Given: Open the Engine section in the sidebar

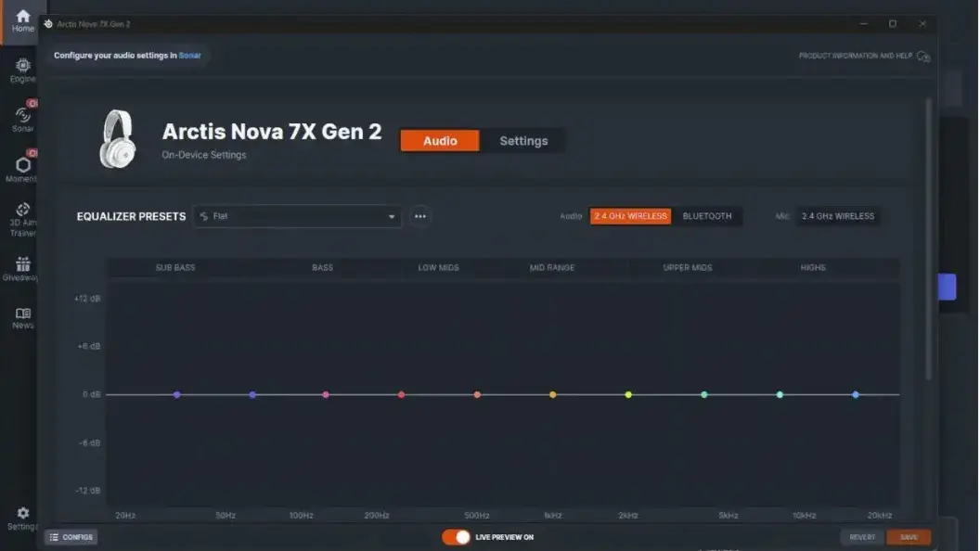Looking at the screenshot, I should tap(22, 70).
